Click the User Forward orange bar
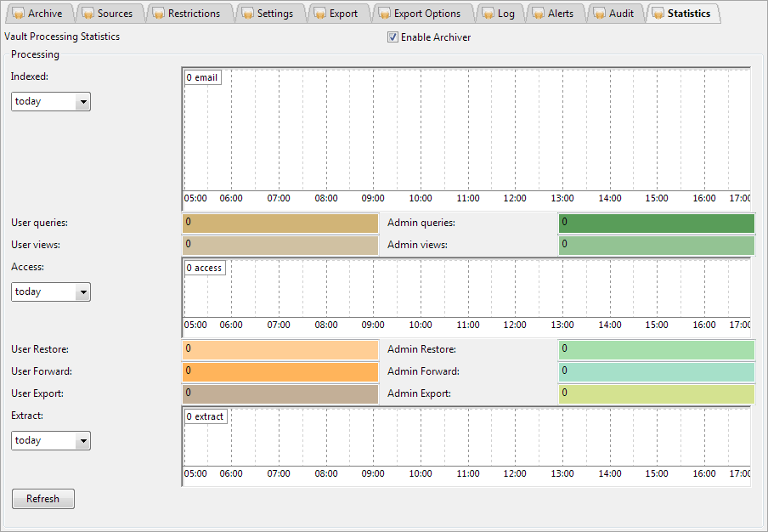 click(280, 371)
